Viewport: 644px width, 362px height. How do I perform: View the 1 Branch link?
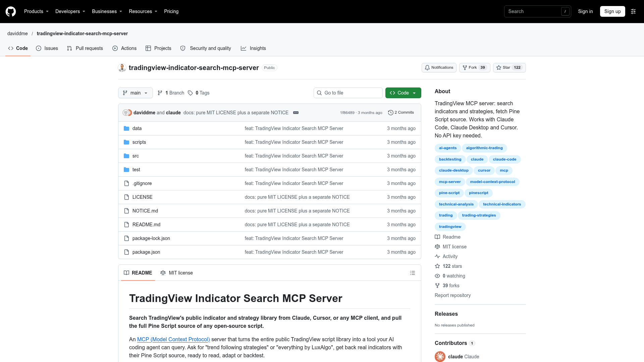(x=171, y=93)
